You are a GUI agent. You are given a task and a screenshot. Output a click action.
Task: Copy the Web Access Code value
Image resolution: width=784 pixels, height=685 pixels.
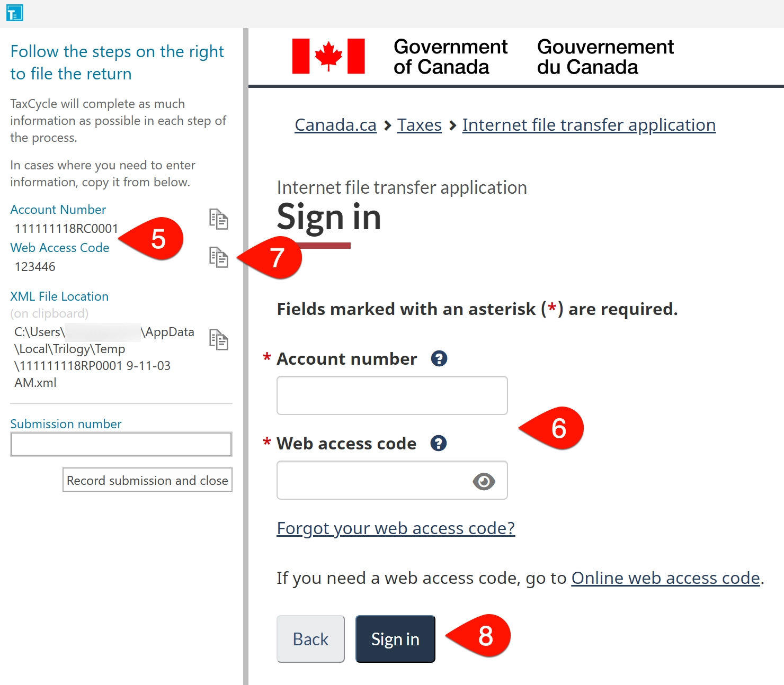point(218,257)
